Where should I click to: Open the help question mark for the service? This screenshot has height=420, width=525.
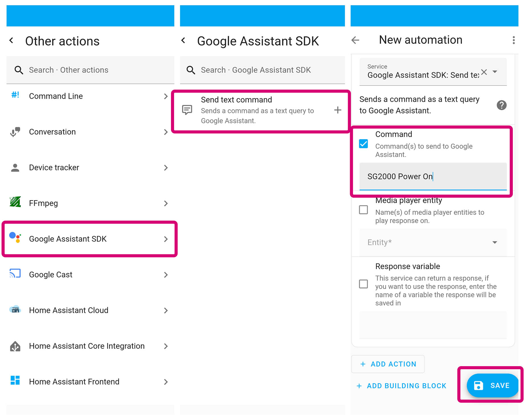tap(502, 105)
